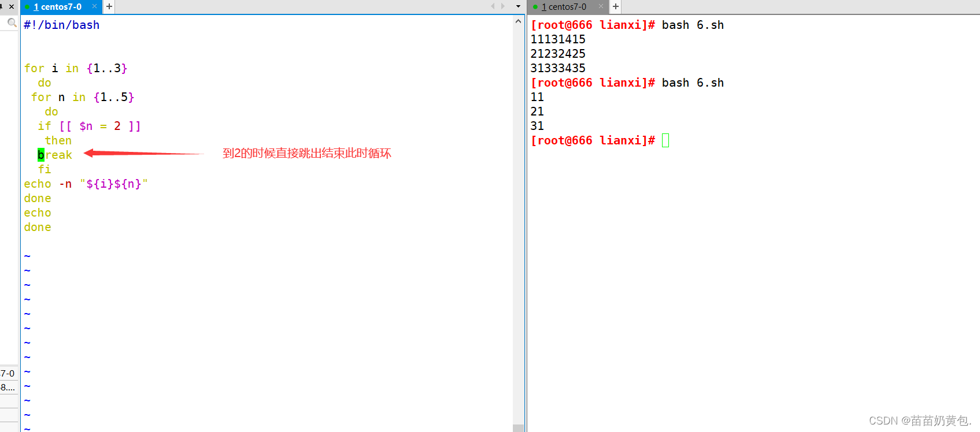Image resolution: width=980 pixels, height=432 pixels.
Task: Select the left pane centos7-0 tab
Action: tap(57, 7)
